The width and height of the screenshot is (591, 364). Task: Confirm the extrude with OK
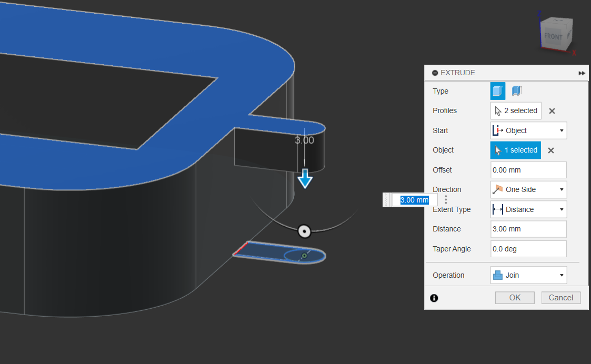[x=515, y=298]
